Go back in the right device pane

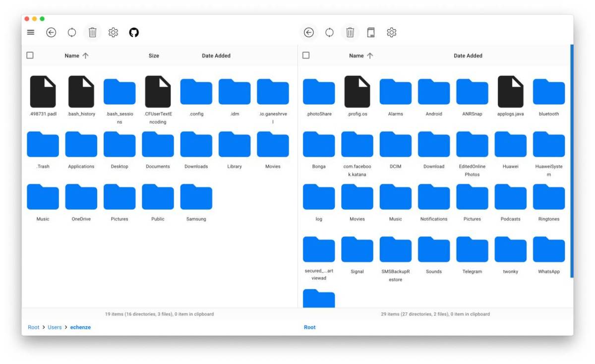click(x=309, y=32)
